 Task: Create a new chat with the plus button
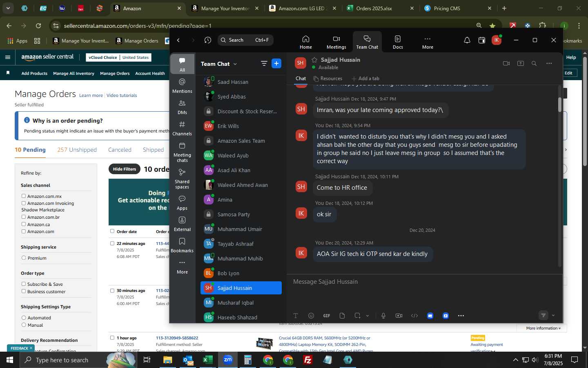[x=276, y=63]
